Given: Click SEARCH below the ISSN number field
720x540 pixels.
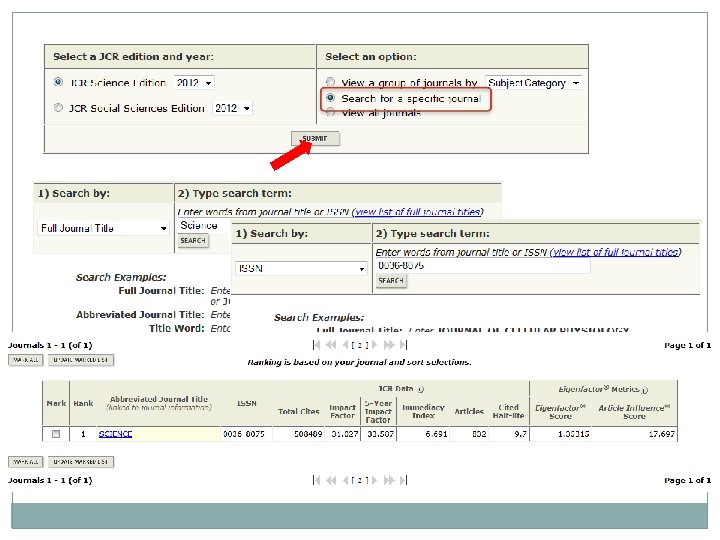Looking at the screenshot, I should click(x=391, y=281).
